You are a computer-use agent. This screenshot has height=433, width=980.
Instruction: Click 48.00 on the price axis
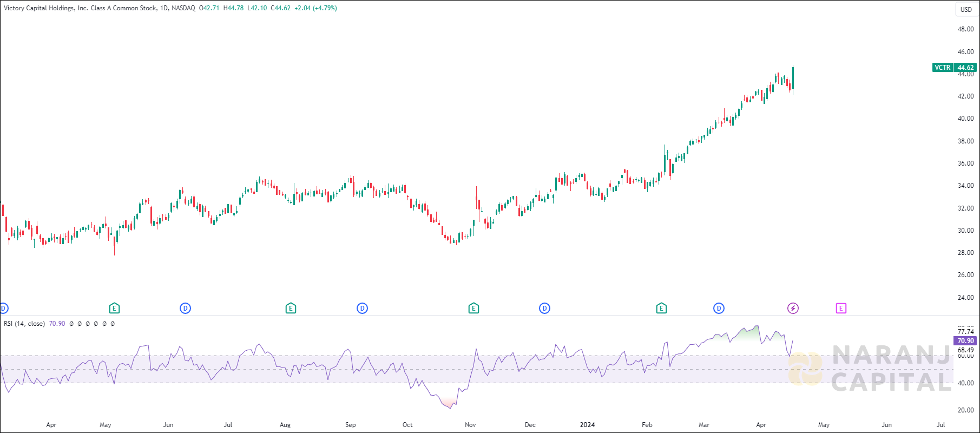coord(965,29)
